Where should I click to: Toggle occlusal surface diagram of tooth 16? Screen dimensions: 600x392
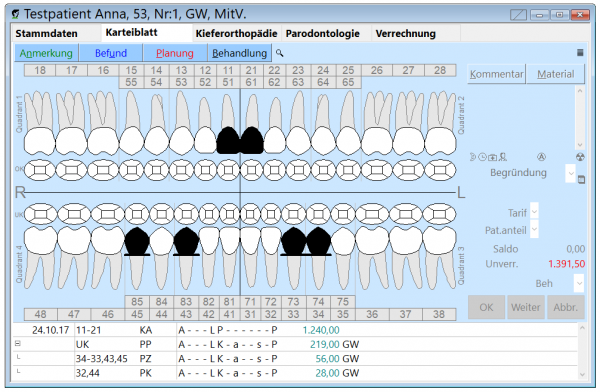[x=103, y=170]
